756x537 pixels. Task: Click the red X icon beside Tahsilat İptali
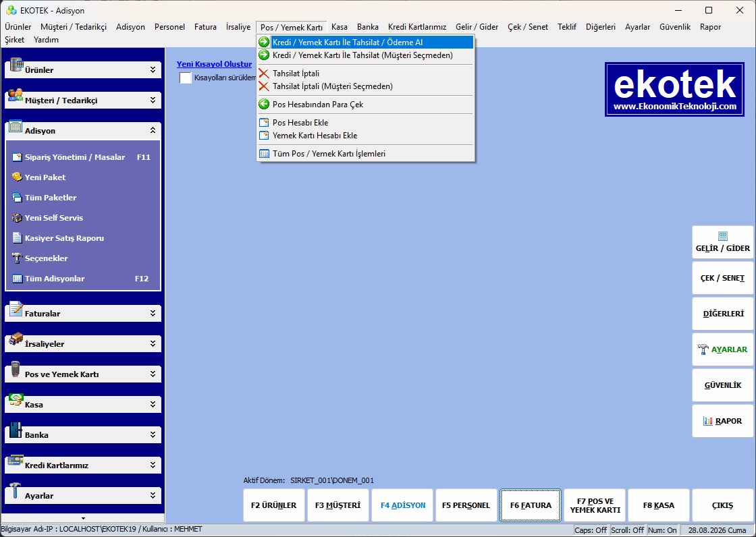click(264, 74)
